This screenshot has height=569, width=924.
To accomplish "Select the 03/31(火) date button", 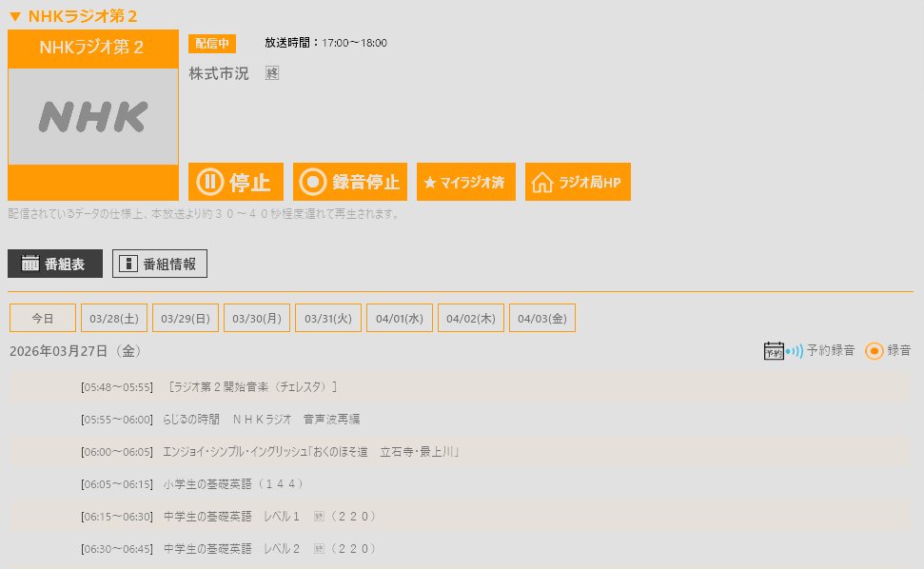I will [327, 318].
